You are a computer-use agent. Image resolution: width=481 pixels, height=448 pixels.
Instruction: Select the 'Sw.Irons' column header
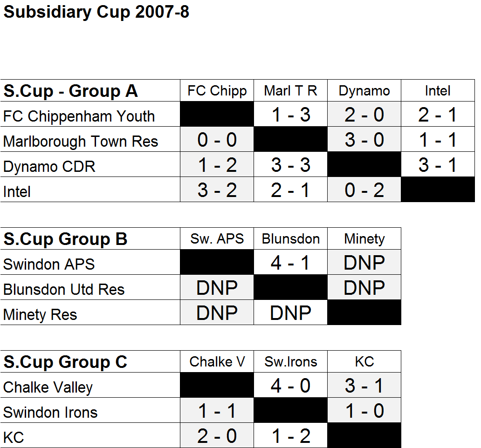coord(290,362)
